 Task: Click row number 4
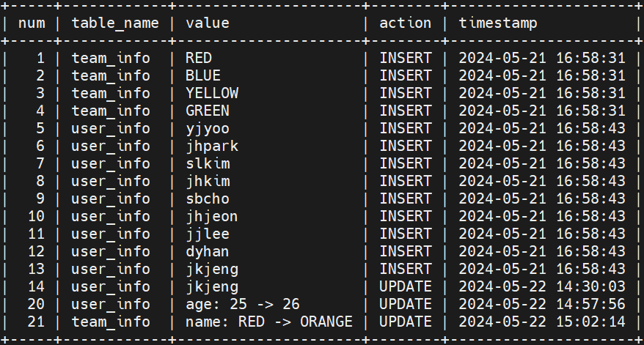pos(40,111)
